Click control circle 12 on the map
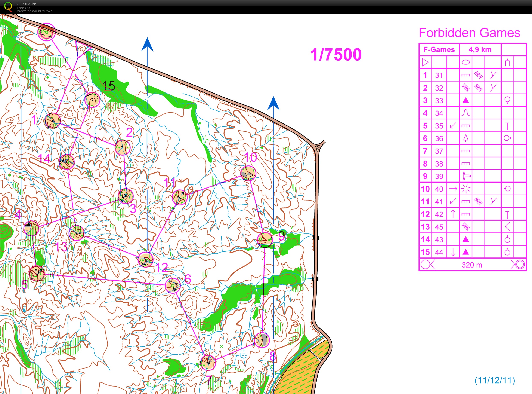532x394 pixels. point(146,259)
